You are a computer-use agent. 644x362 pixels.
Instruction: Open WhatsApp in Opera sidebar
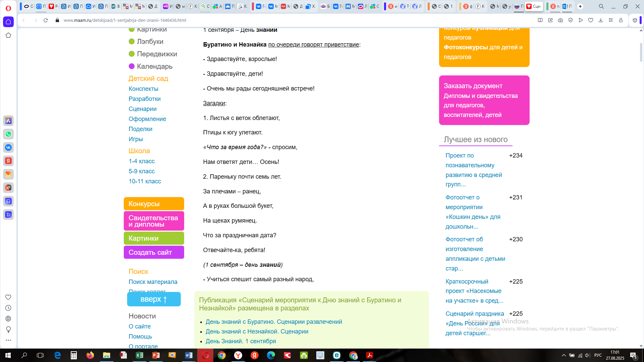tap(8, 134)
